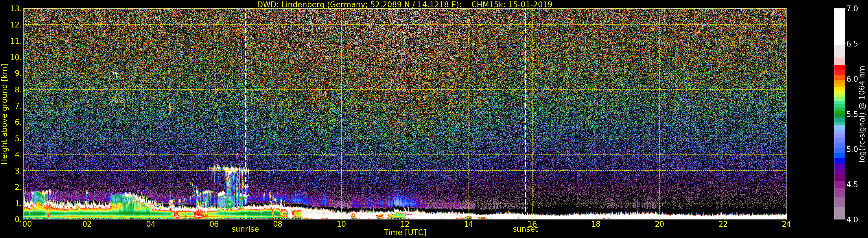868x238 pixels.
Task: Click the "Time [UTC]" axis label
Action: [405, 233]
